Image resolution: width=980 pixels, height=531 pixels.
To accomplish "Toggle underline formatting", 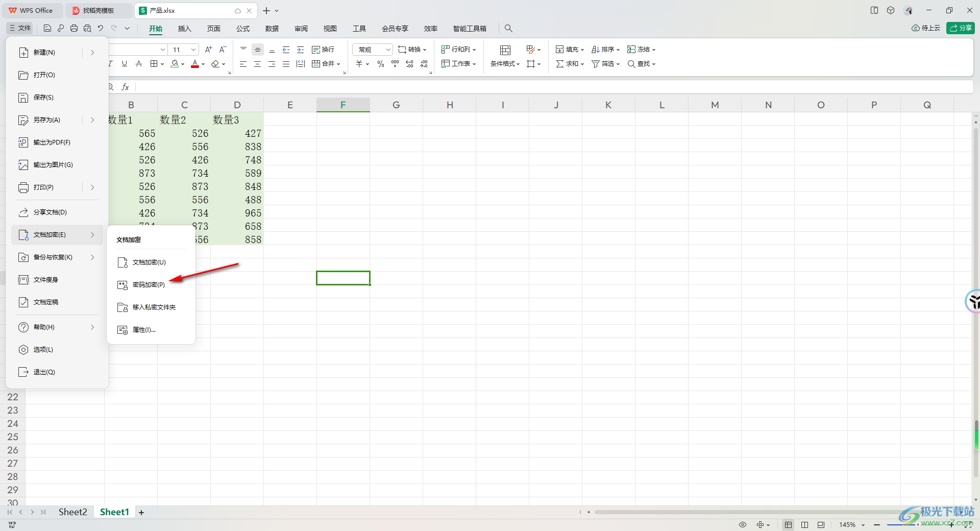I will (x=125, y=64).
